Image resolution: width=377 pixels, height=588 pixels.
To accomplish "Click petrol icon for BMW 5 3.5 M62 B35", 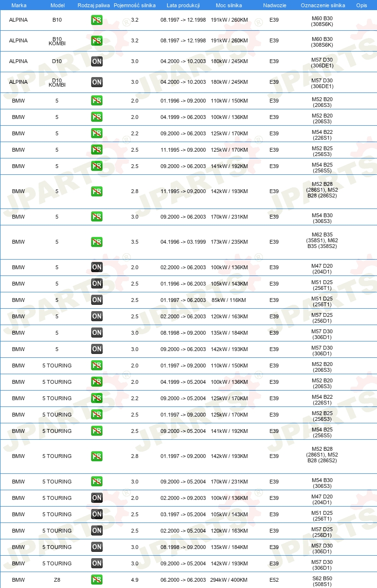I will pos(97,242).
